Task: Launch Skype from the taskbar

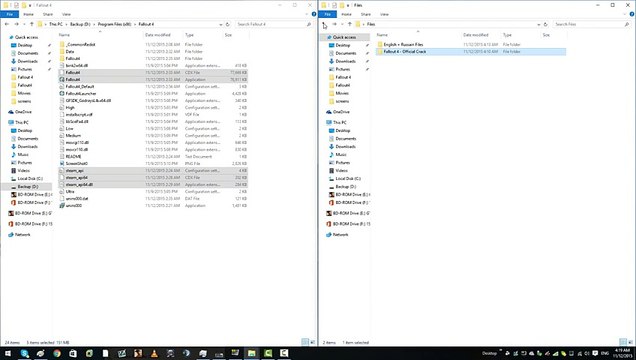Action: [x=24, y=354]
